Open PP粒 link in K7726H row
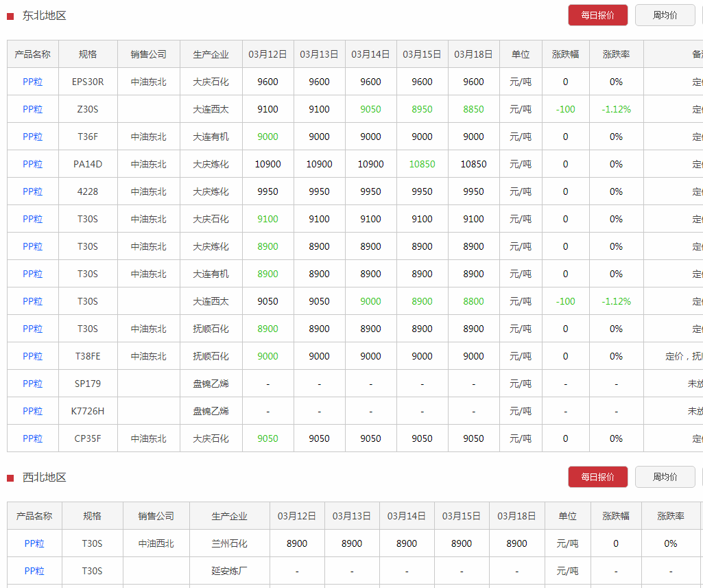Image resolution: width=703 pixels, height=588 pixels. (x=33, y=411)
